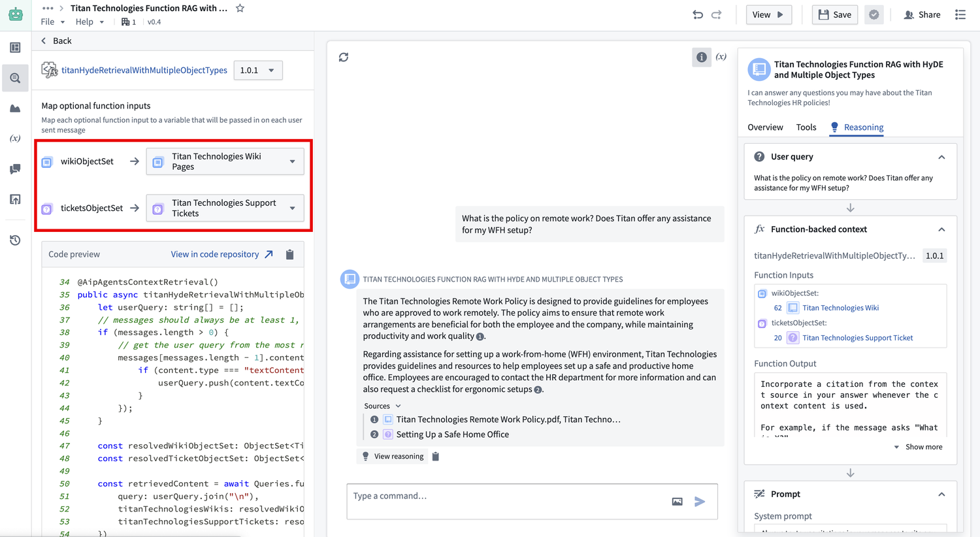Switch to the Tools tab

806,127
